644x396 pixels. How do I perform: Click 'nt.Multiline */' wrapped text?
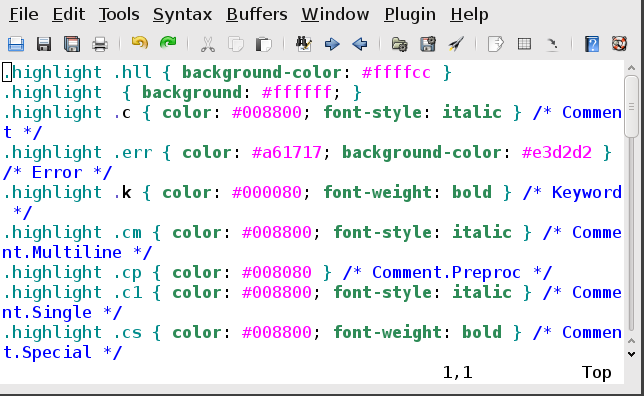77,253
